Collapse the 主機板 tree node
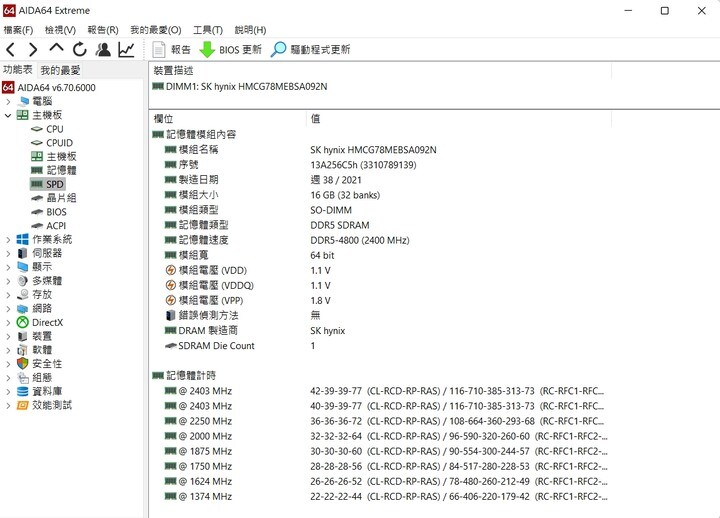The height and width of the screenshot is (518, 720). 8,115
